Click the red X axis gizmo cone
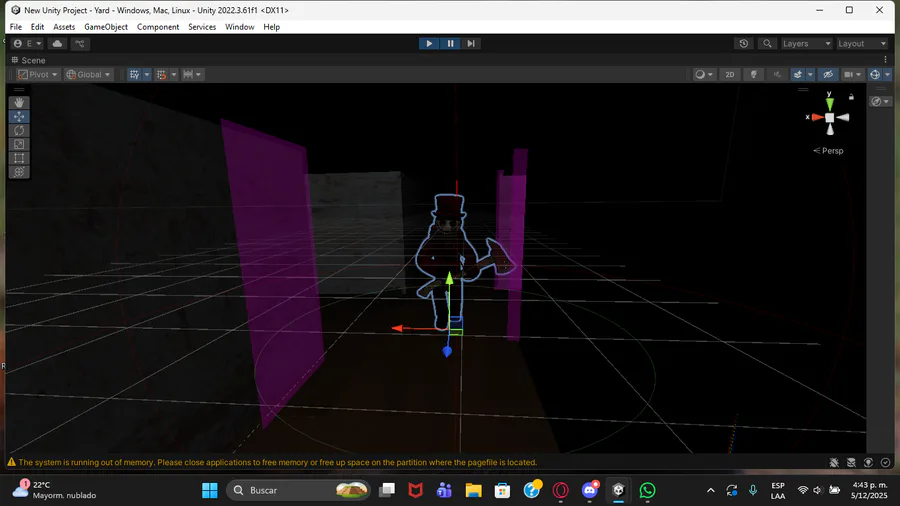Viewport: 900px width, 506px height. pos(817,117)
